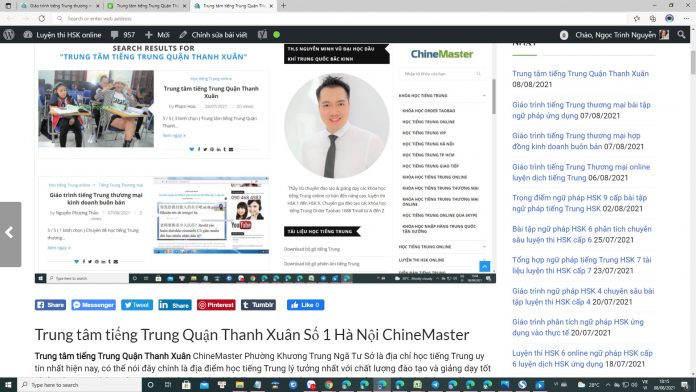Switch to the second Trung tâm tiếng Trung tab

(234, 6)
